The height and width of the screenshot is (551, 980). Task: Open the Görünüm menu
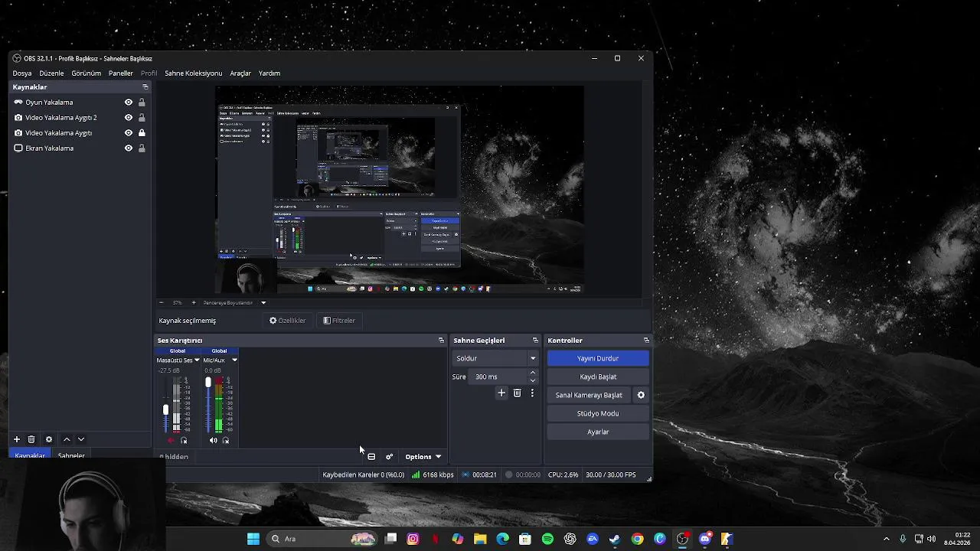(87, 73)
